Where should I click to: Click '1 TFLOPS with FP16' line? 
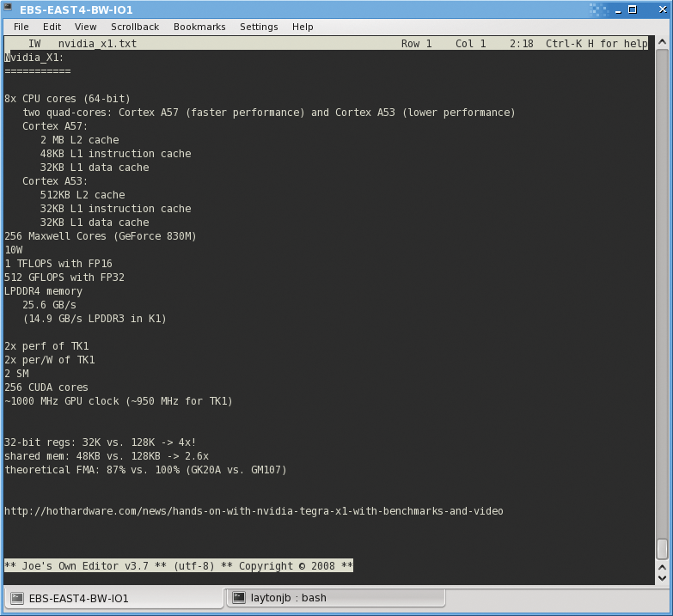coord(58,263)
